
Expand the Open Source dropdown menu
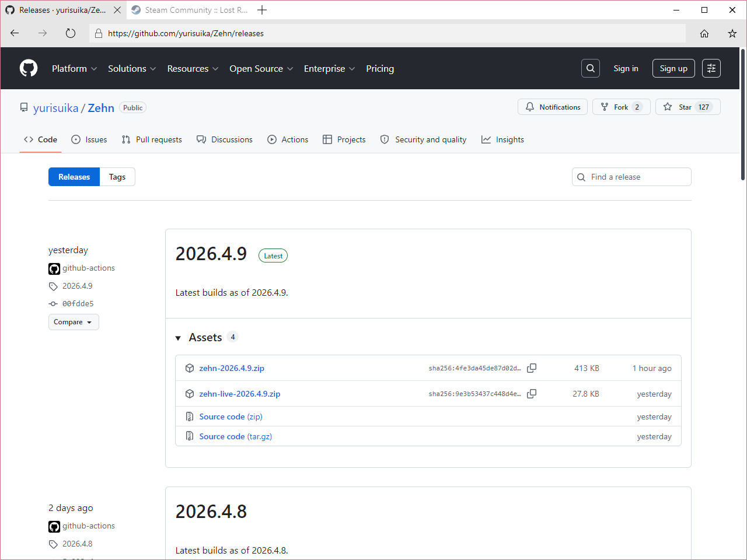tap(261, 68)
